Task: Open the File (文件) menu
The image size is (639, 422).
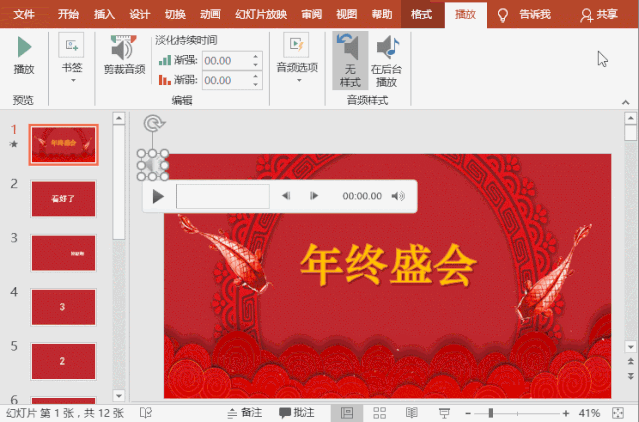Action: 24,14
